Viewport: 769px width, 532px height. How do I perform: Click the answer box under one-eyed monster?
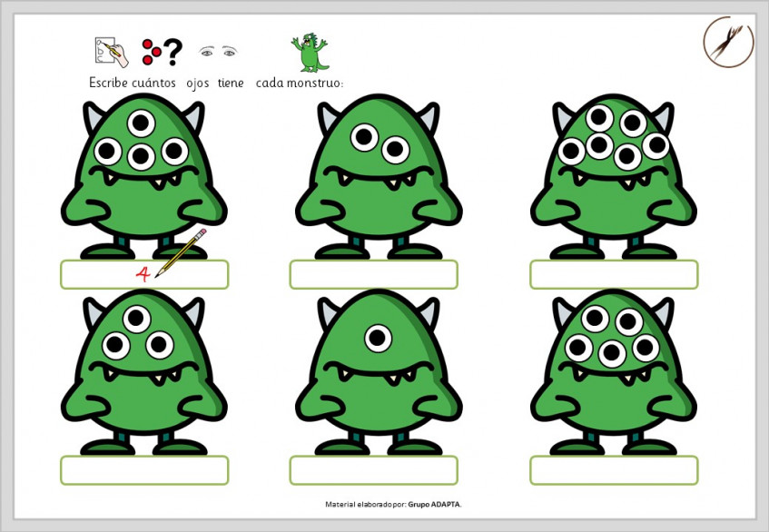tap(374, 470)
